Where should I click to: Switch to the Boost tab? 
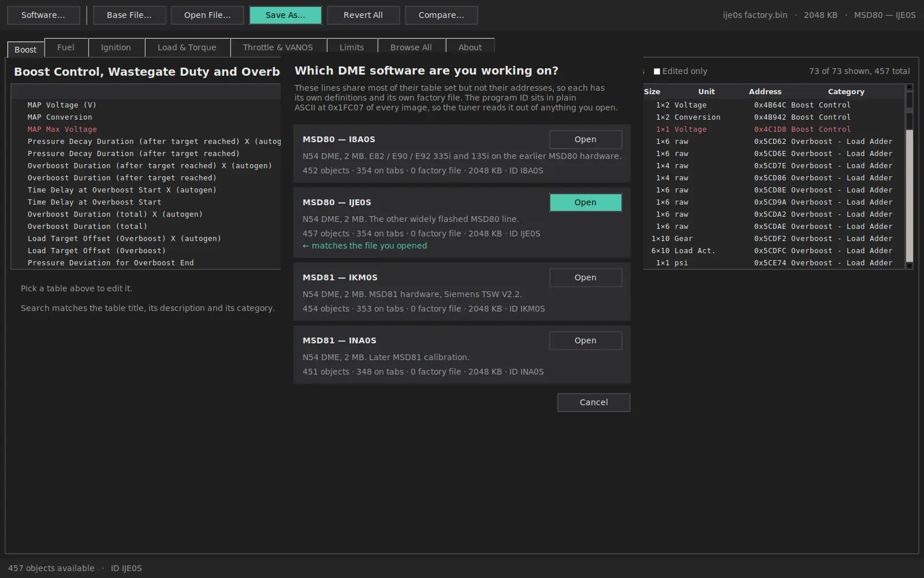pos(25,50)
